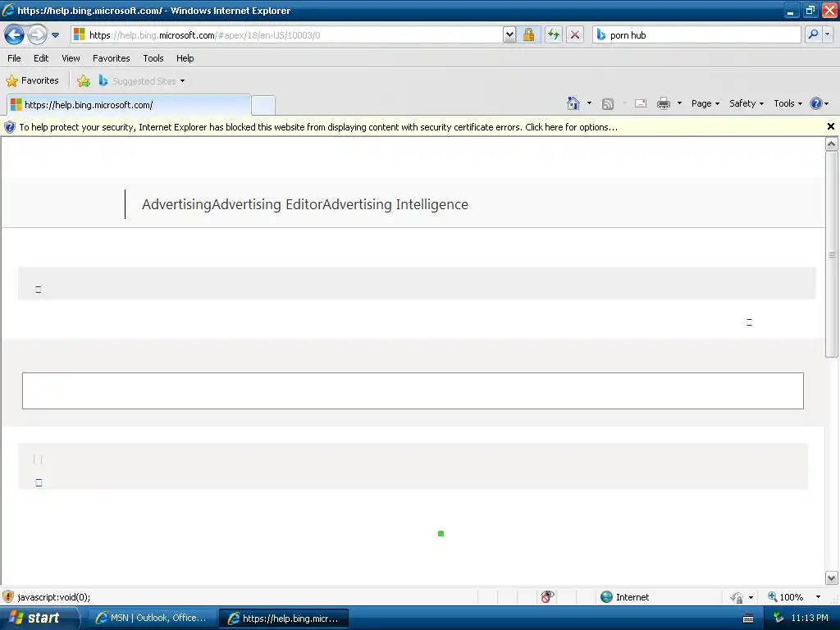Click the Read Mail icon
The image size is (840, 630).
tap(641, 103)
